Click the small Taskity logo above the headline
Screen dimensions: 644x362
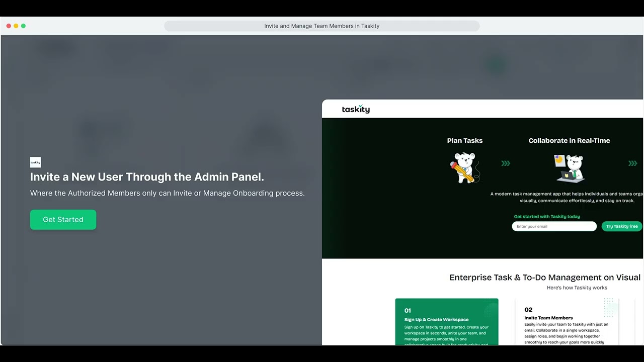tap(35, 162)
